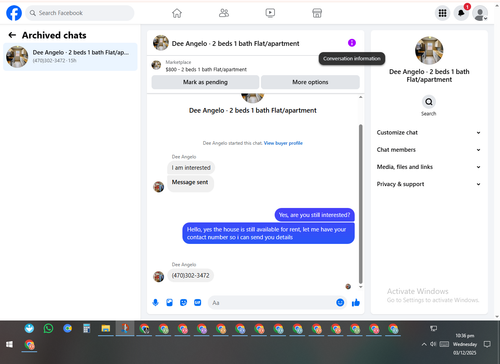
Task: Attach a file using the image icon
Action: 169,302
